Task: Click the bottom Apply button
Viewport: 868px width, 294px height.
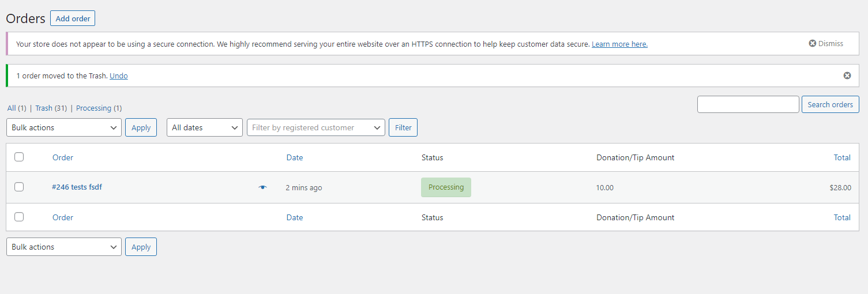Action: (x=141, y=247)
